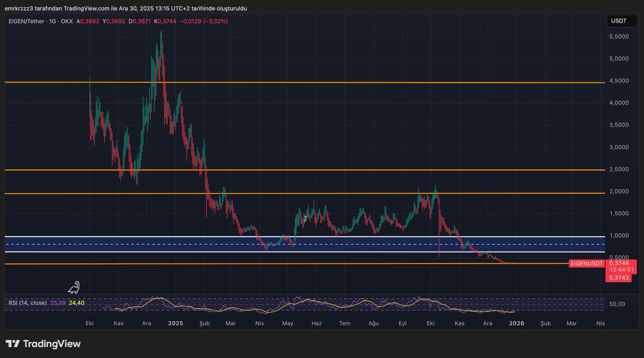Click the 0,3743 red price tag
The width and height of the screenshot is (644, 358).
[619, 278]
